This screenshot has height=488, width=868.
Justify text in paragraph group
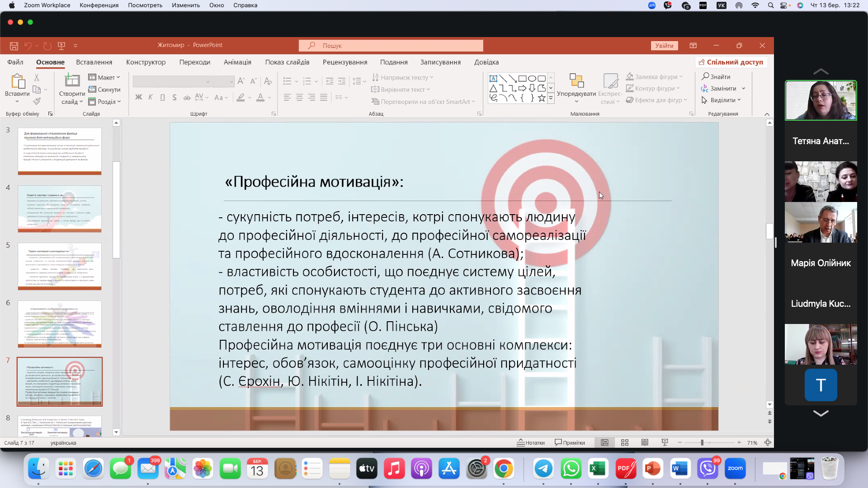point(324,97)
